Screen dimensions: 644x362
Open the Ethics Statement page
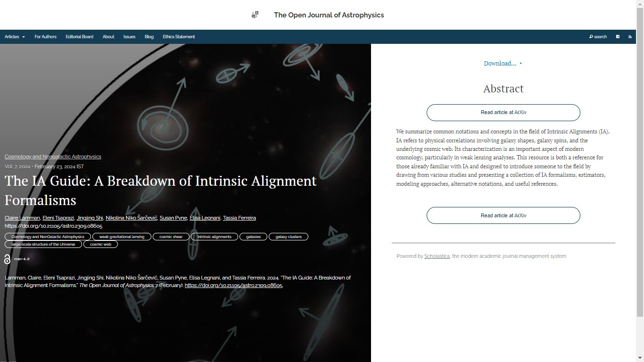[179, 37]
